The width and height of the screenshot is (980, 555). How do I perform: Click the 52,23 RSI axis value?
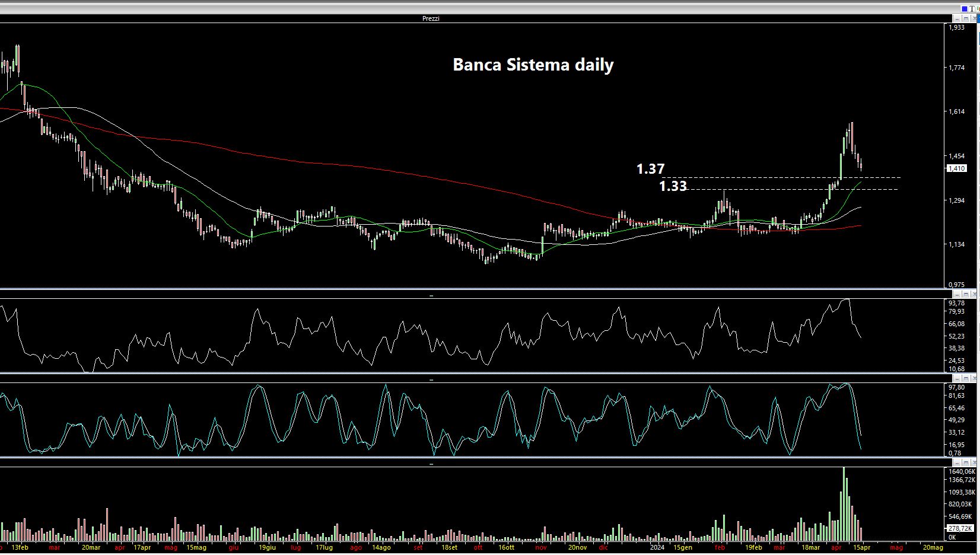956,336
